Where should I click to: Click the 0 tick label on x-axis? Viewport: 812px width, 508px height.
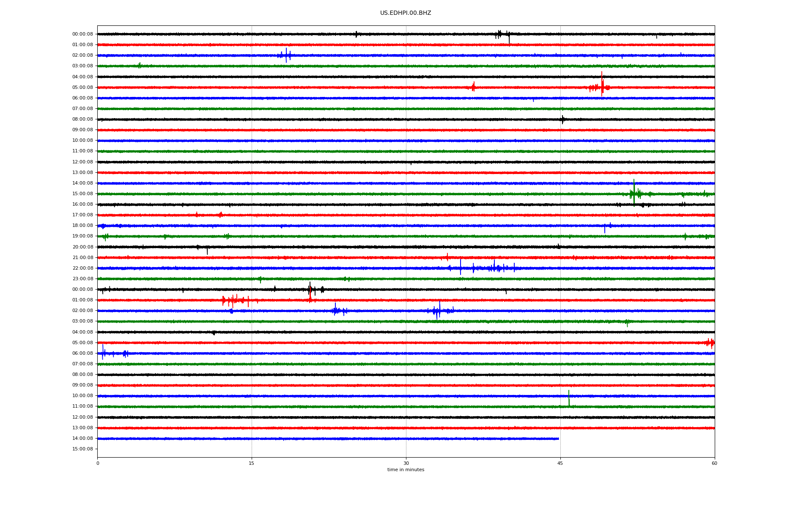[98, 463]
